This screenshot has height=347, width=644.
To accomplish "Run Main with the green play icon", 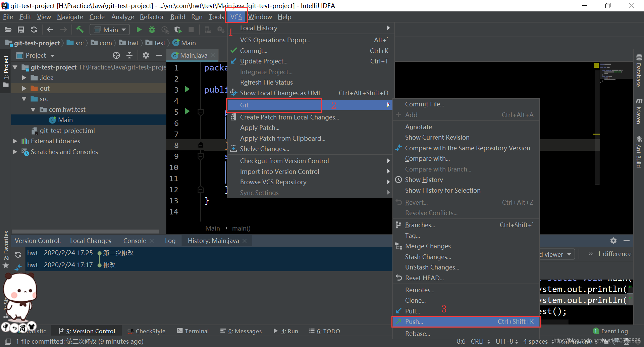I will coord(139,30).
